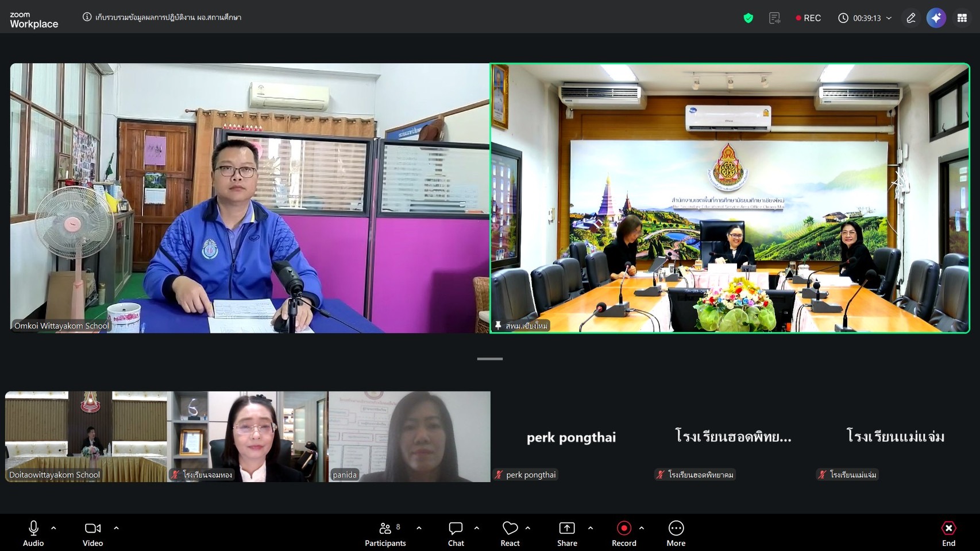
Task: Open the More options menu
Action: pyautogui.click(x=676, y=533)
